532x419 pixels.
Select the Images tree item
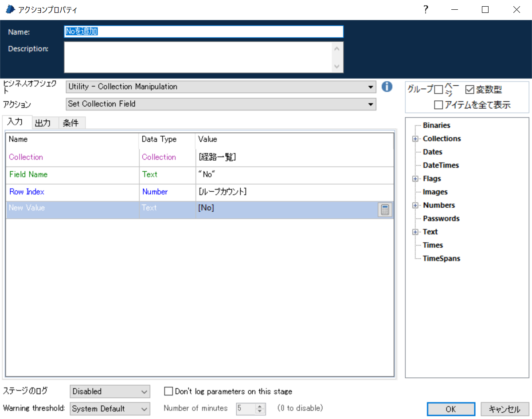[435, 192]
